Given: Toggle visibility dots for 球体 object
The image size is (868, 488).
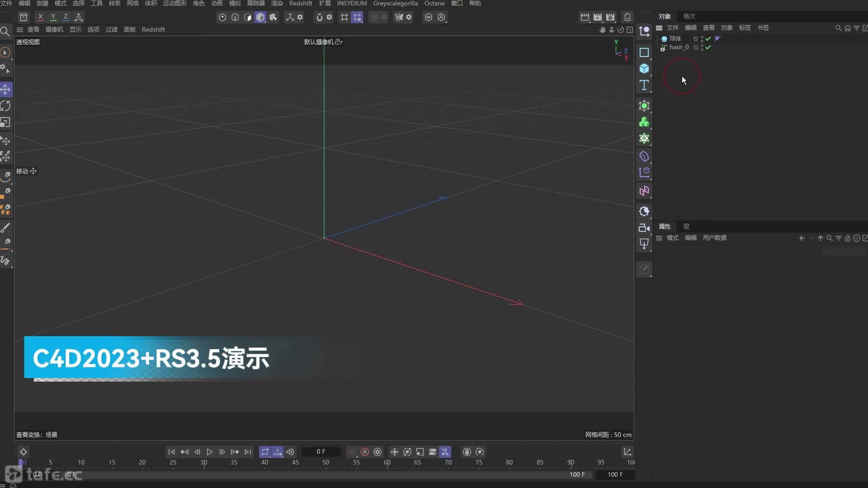Looking at the screenshot, I should (702, 39).
